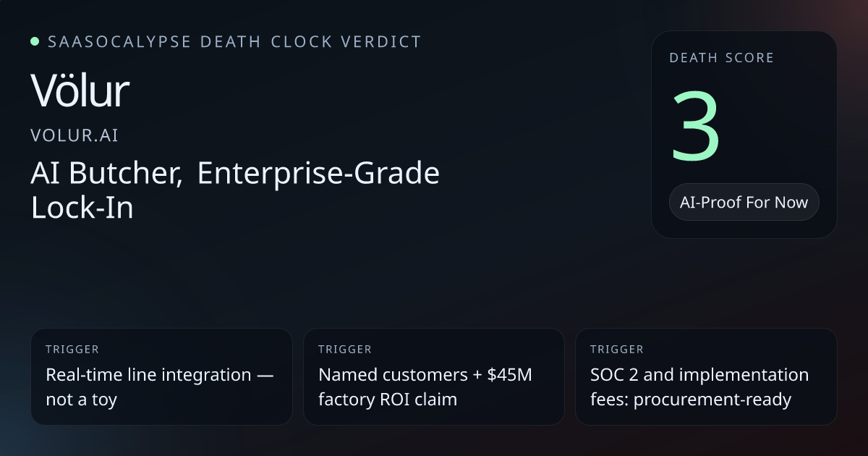The width and height of the screenshot is (868, 456).
Task: Click the 'not a toy' text line
Action: tap(81, 399)
